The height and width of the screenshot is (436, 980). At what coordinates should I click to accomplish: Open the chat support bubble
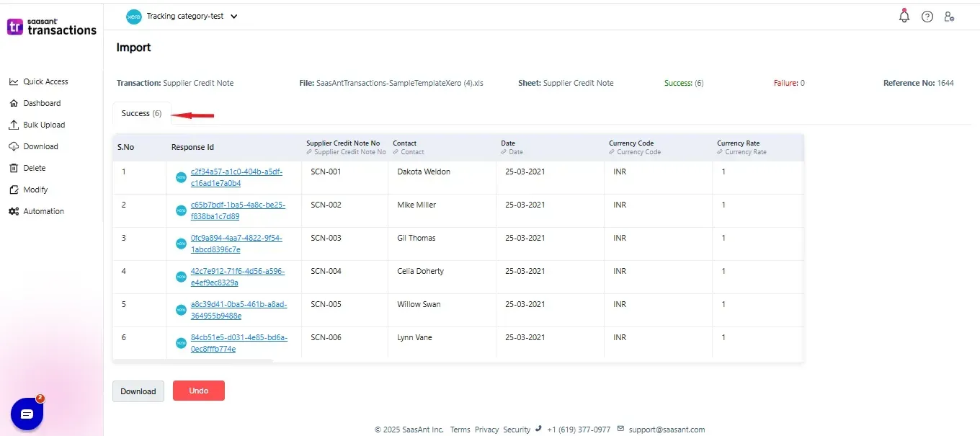click(x=27, y=414)
